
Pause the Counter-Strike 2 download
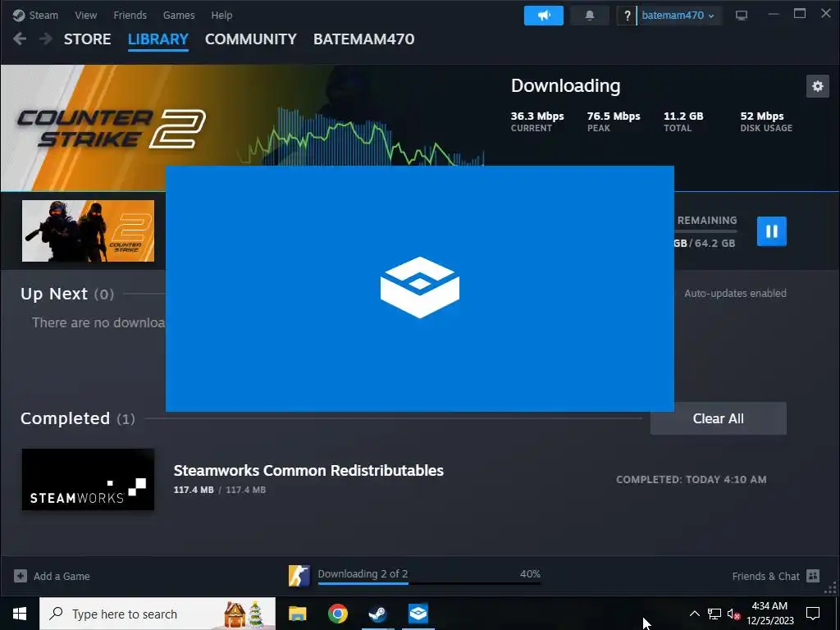[x=771, y=231]
